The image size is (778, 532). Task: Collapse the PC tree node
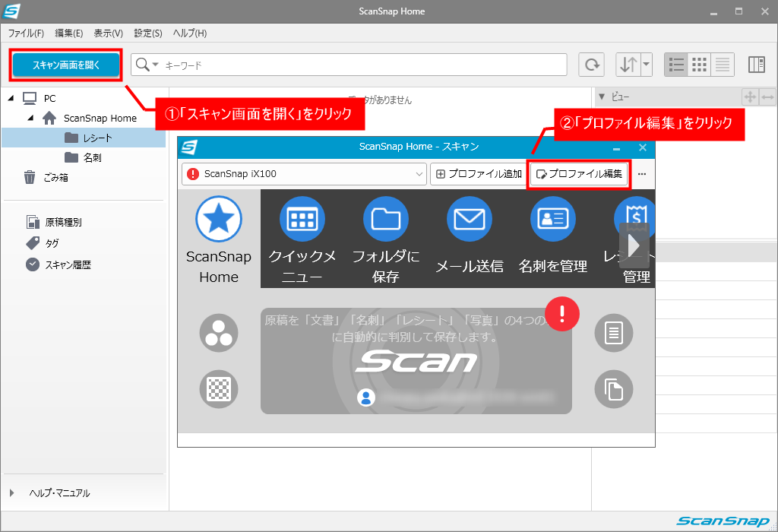[x=11, y=98]
